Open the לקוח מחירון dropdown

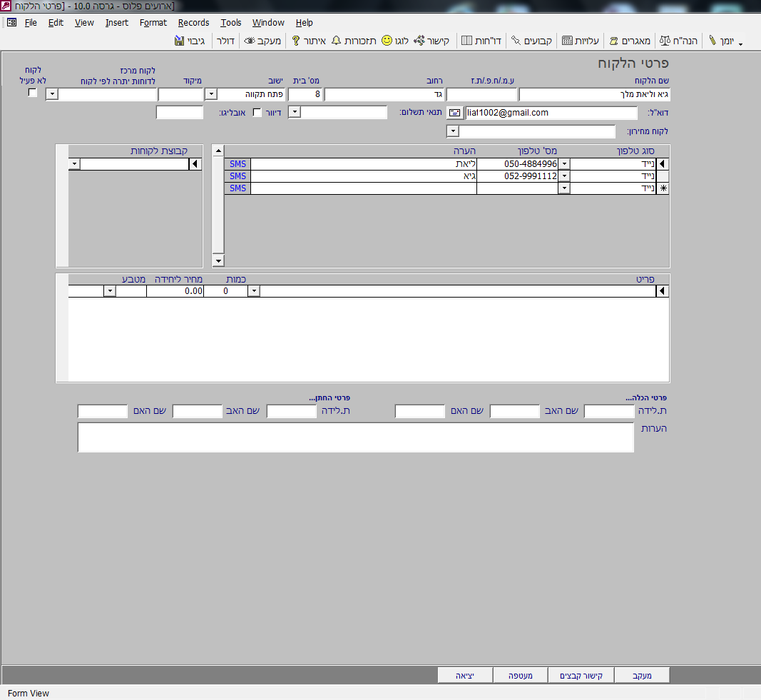(453, 131)
